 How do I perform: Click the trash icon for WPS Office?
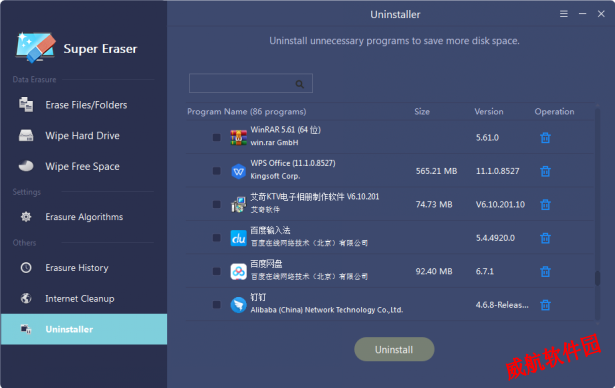pyautogui.click(x=545, y=171)
